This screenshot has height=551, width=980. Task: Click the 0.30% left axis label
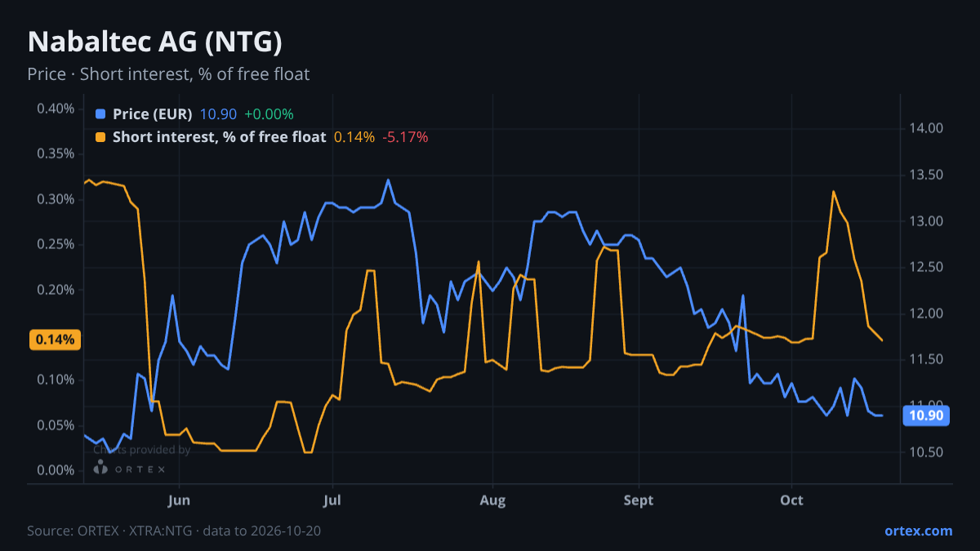[56, 199]
